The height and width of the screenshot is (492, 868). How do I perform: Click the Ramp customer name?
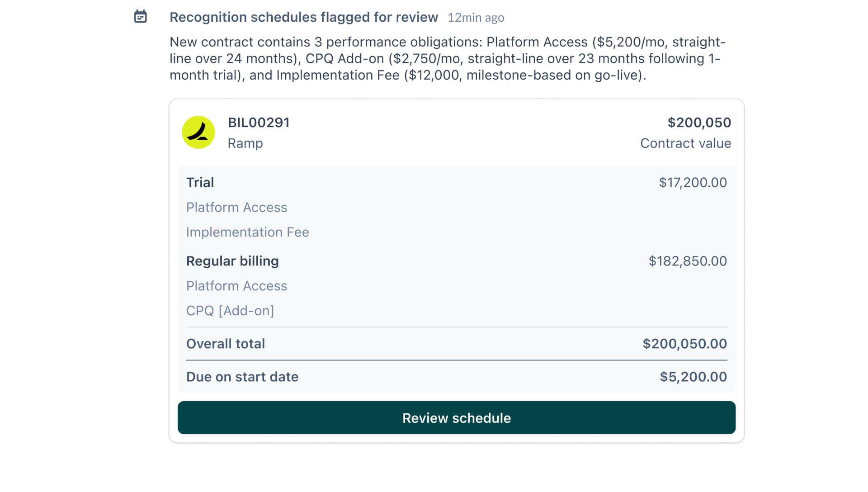click(x=245, y=143)
